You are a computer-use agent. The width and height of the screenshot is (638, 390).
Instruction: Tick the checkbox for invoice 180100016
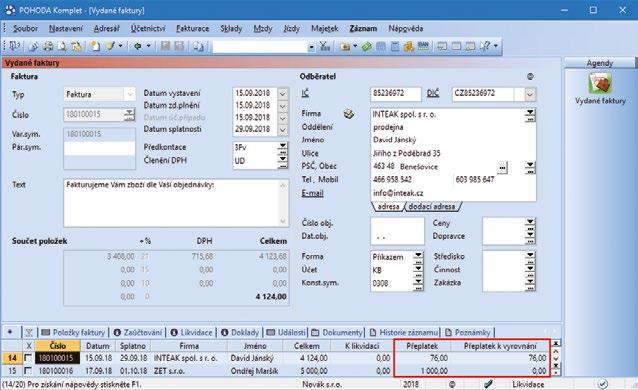28,371
